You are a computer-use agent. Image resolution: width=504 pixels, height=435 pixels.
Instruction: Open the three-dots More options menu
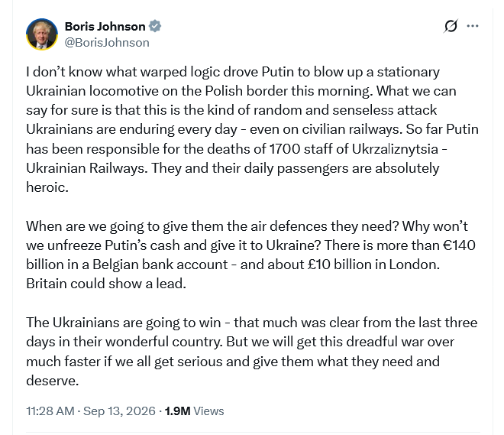[472, 26]
